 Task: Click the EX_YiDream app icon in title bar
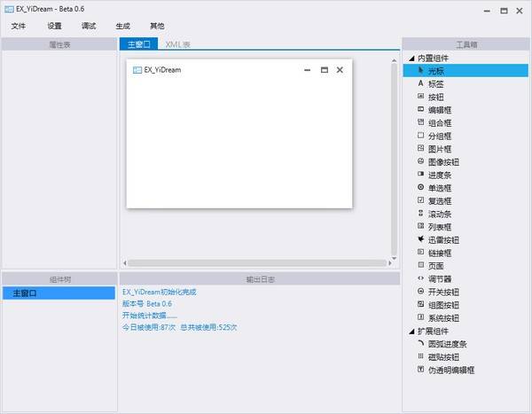[9, 9]
